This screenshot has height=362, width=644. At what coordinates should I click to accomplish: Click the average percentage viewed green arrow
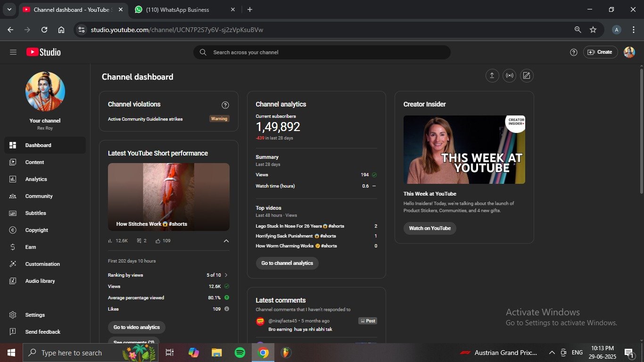227,298
